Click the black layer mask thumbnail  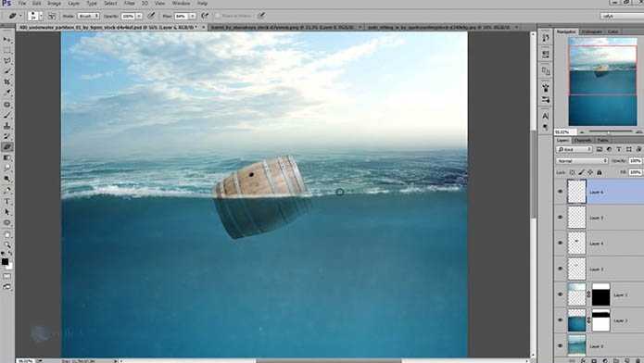[600, 294]
